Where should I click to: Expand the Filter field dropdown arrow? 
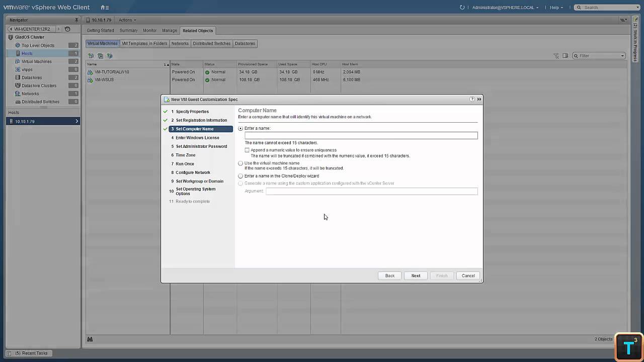pos(622,56)
